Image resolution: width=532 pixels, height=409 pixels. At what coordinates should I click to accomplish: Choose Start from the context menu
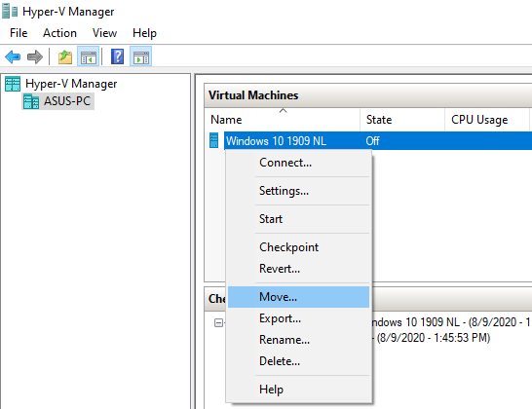[x=298, y=219]
